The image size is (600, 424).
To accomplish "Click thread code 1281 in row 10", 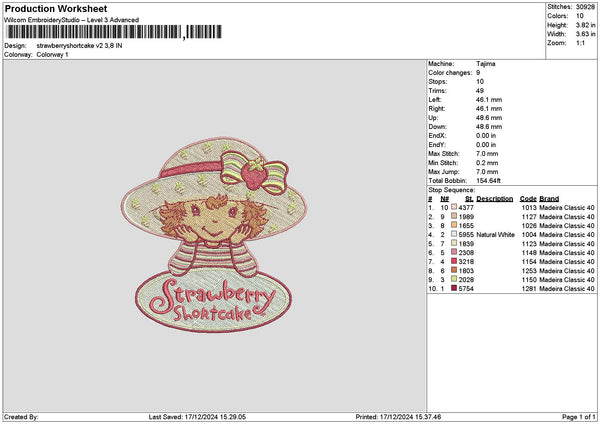I will coord(529,289).
